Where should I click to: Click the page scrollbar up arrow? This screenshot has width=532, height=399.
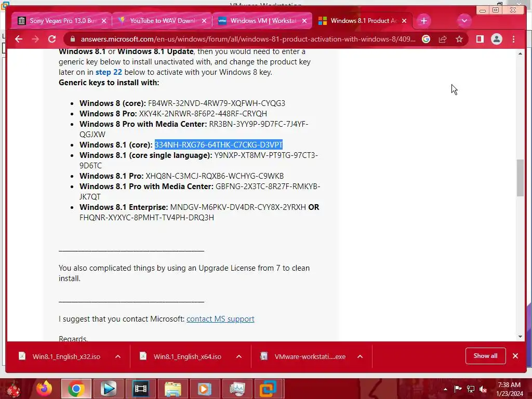tap(520, 54)
